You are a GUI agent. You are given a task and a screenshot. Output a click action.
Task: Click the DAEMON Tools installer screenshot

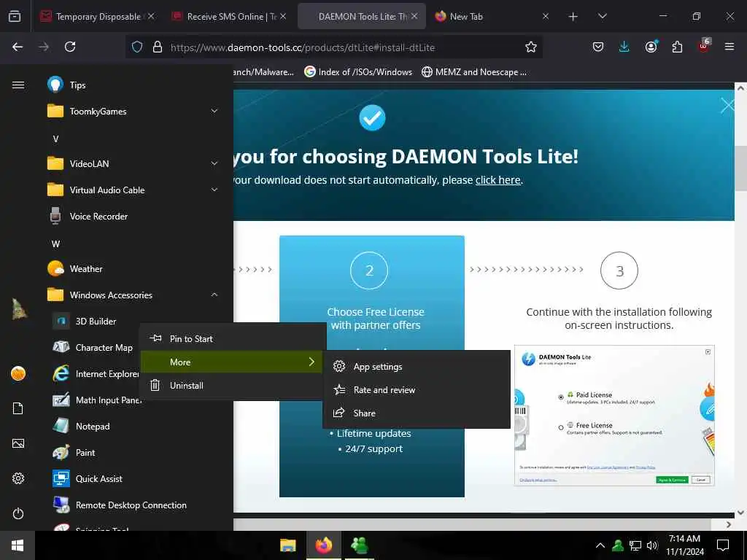[x=614, y=415]
